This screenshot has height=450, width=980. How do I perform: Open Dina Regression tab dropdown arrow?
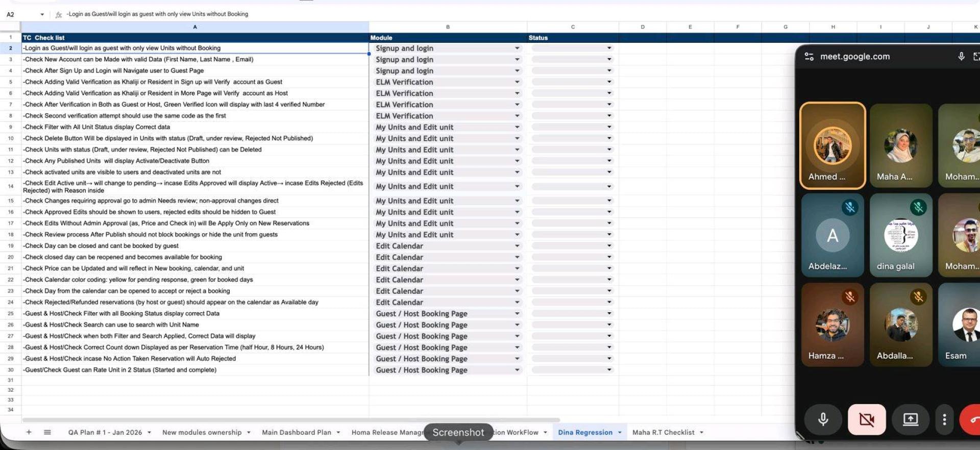620,432
